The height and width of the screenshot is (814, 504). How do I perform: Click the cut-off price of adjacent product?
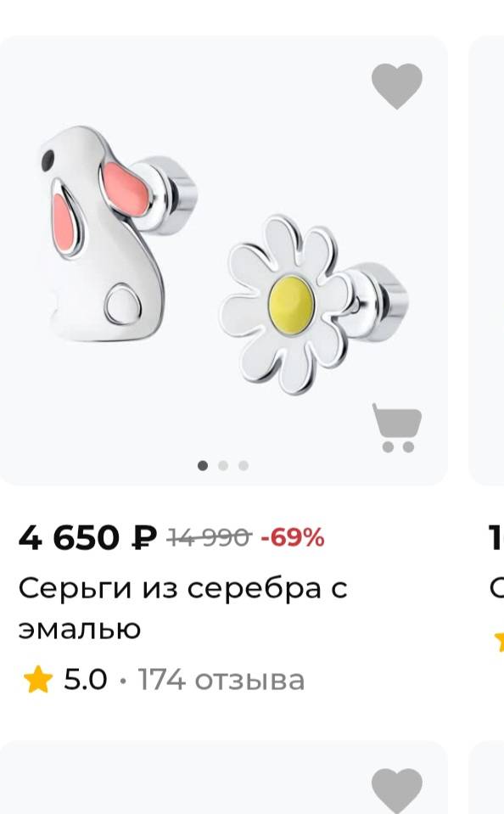coord(496,537)
